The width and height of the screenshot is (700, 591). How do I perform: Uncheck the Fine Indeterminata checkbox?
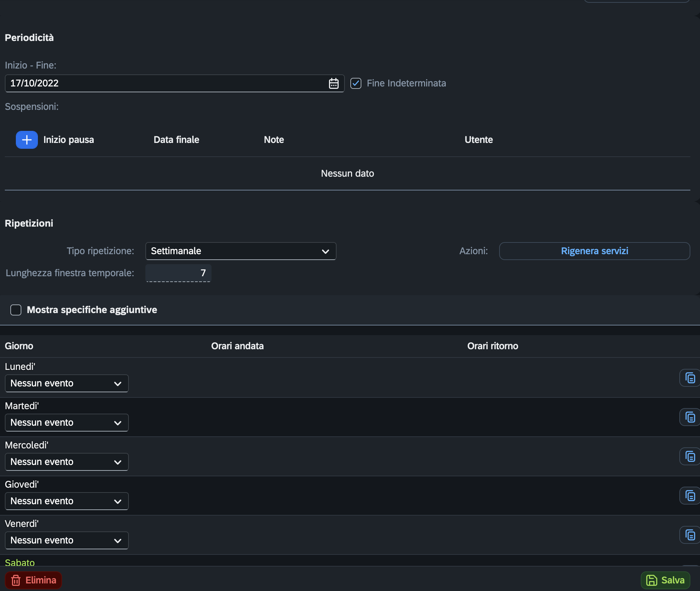point(356,83)
